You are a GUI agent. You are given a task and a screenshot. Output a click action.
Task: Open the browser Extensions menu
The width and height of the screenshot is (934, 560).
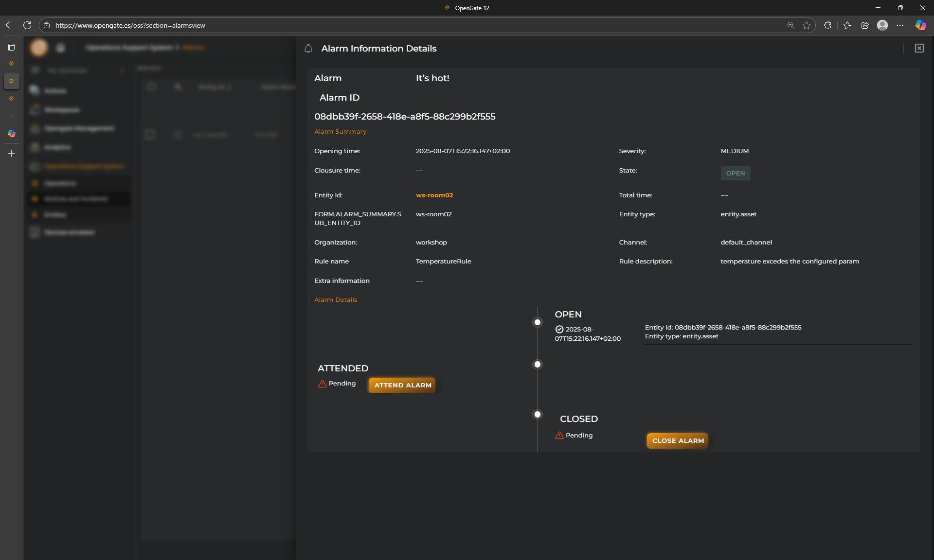[827, 25]
